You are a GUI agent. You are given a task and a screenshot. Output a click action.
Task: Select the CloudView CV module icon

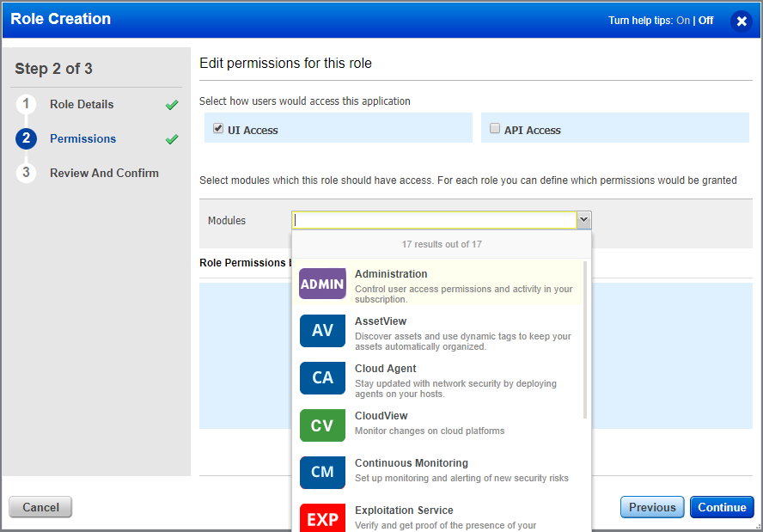pos(322,425)
